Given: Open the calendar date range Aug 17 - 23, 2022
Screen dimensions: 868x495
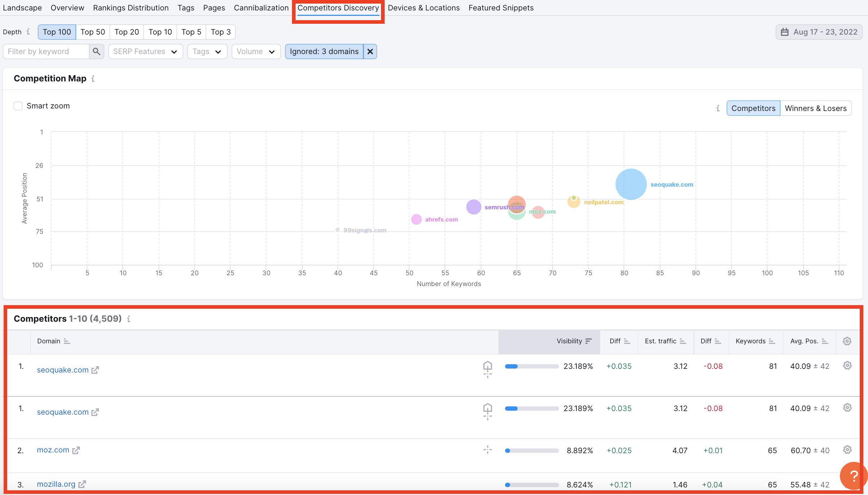Looking at the screenshot, I should click(x=819, y=32).
